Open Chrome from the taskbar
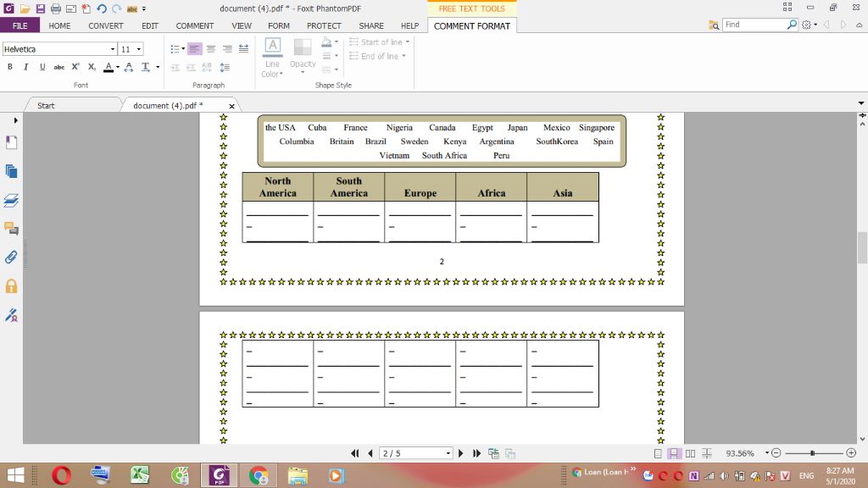This screenshot has width=868, height=488. 259,476
